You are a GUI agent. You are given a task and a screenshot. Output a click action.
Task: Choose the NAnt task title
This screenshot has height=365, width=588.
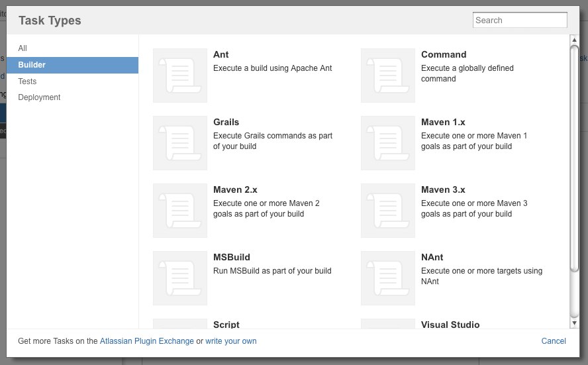432,257
